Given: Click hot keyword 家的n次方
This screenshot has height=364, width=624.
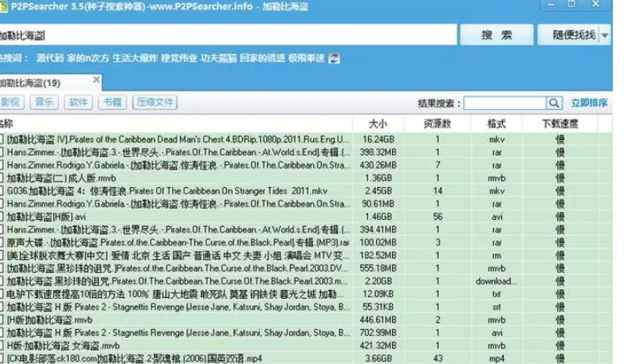Looking at the screenshot, I should point(88,58).
